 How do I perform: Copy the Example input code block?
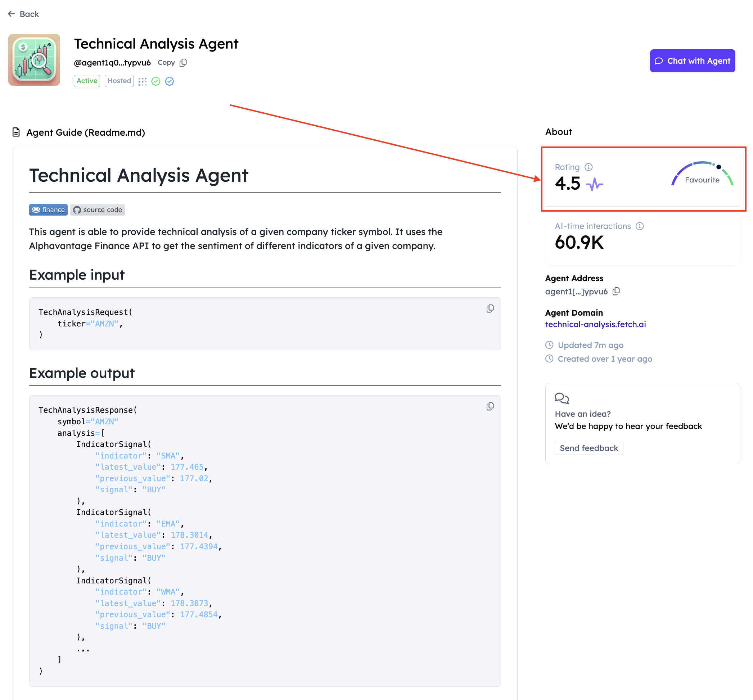[490, 309]
